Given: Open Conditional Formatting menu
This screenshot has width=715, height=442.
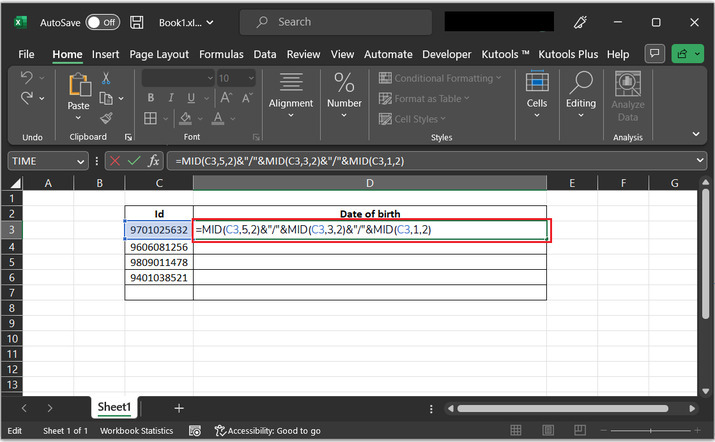Looking at the screenshot, I should click(x=440, y=78).
